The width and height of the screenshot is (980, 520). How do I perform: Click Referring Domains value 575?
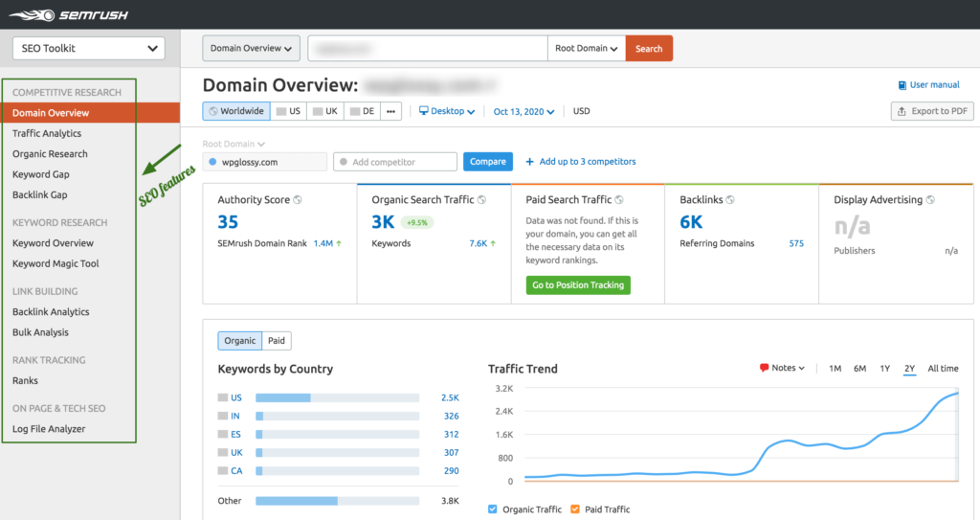pos(796,243)
